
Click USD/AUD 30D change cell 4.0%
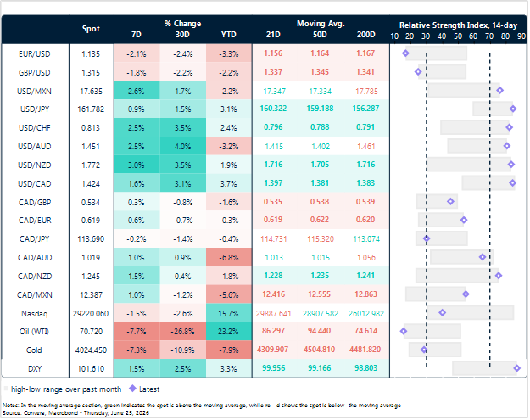point(183,147)
